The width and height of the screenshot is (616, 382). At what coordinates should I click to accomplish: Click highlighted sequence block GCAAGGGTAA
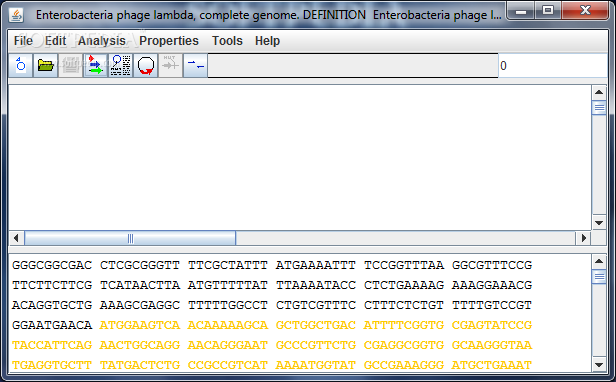(492, 345)
